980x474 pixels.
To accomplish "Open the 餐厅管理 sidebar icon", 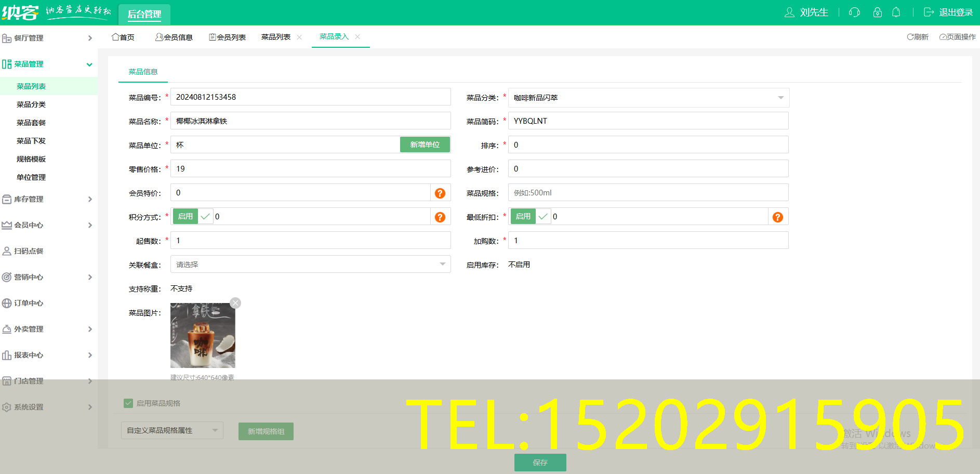I will point(7,37).
